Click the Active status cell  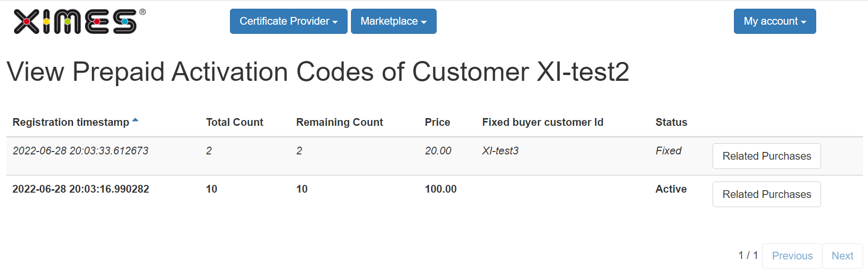click(x=671, y=189)
